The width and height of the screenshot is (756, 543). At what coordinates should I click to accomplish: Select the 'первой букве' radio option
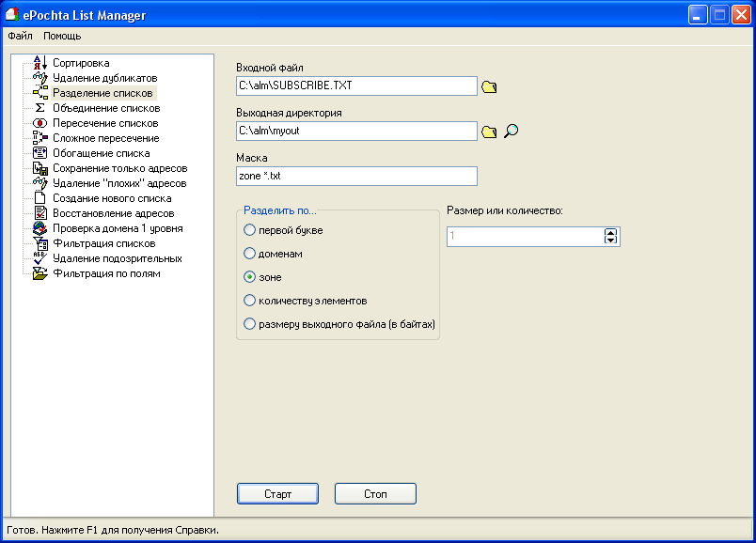click(249, 230)
